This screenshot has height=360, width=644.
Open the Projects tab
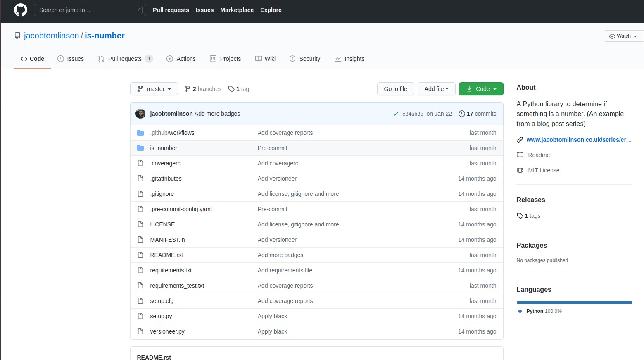pos(226,59)
